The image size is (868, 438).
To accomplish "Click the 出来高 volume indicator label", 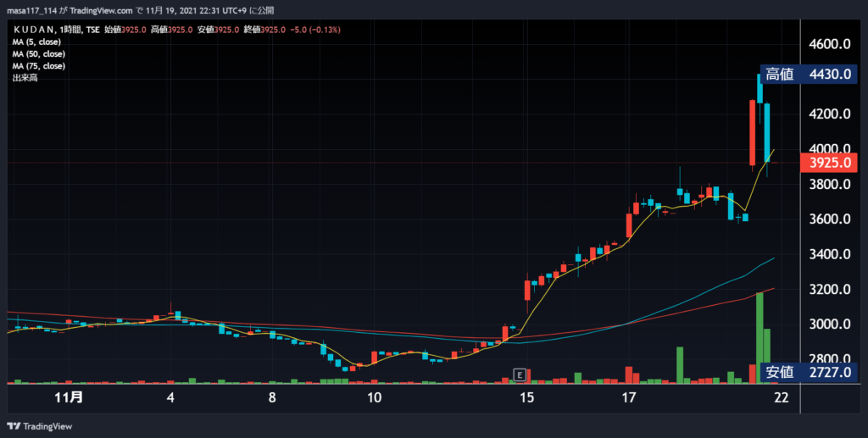I will [x=25, y=79].
